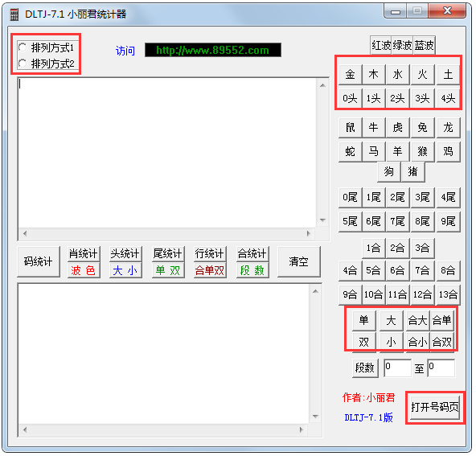The width and height of the screenshot is (476, 456).
Task: Select the 排列方式1 radio option
Action: click(x=46, y=47)
